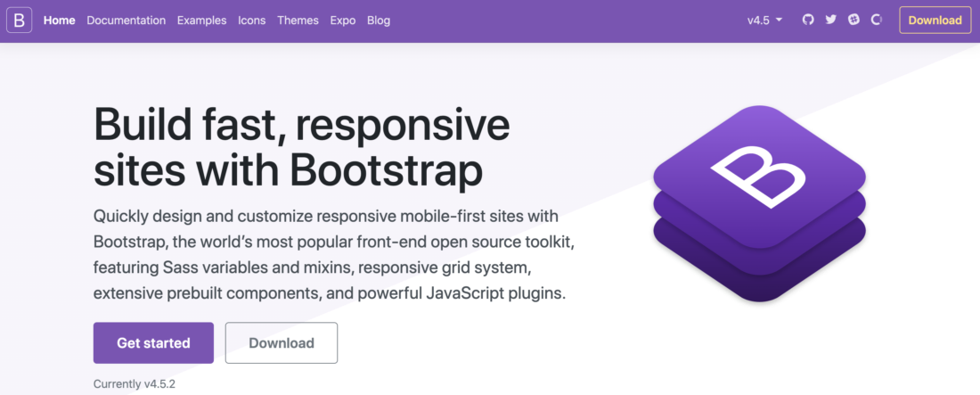This screenshot has height=395, width=980.
Task: Click the stacked Bootstrap logo illustration
Action: [x=759, y=203]
